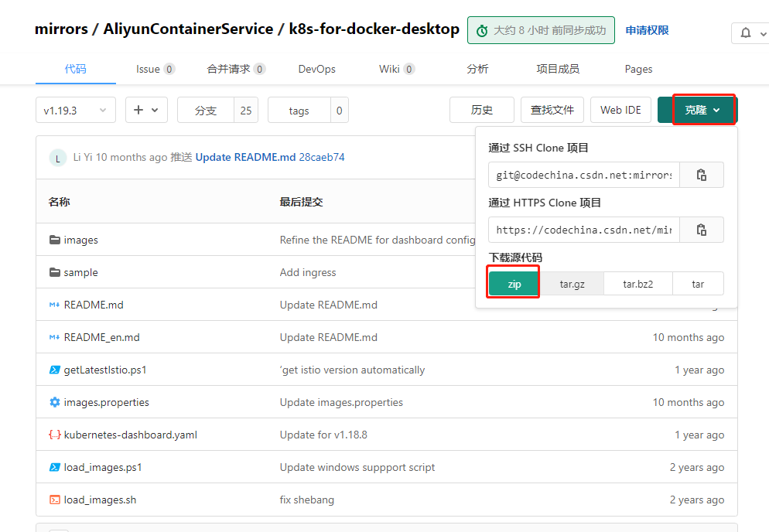Screen dimensions: 769x532
Task: Expand the chevron next to notification bell
Action: (763, 34)
